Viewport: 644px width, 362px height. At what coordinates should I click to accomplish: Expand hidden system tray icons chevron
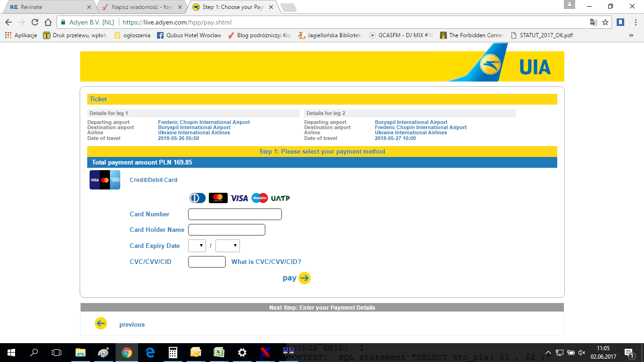548,353
